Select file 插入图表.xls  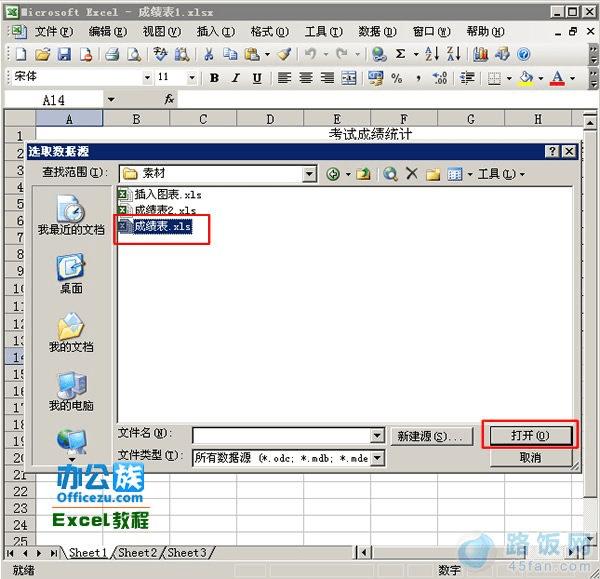pos(160,194)
